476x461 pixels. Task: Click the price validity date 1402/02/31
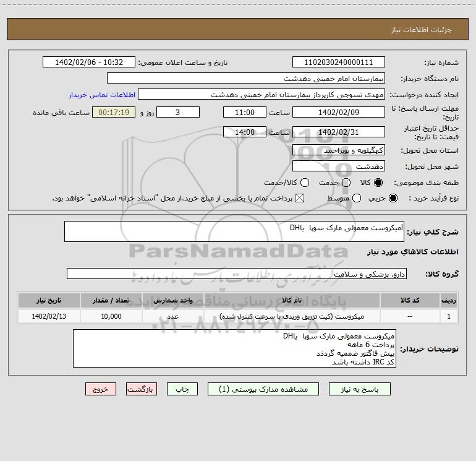tap(339, 132)
